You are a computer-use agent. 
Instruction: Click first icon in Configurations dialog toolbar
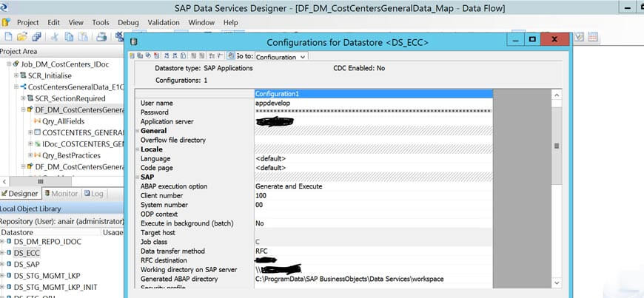point(133,55)
